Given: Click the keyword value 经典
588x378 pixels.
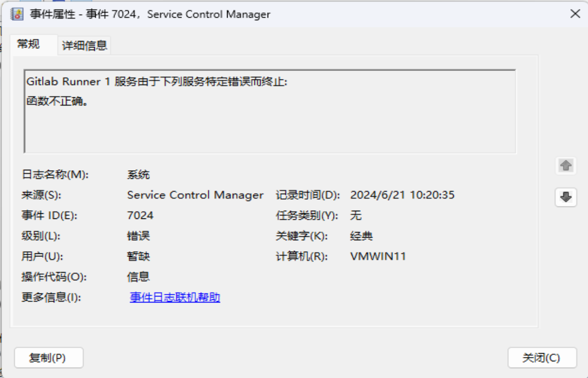Looking at the screenshot, I should (x=361, y=236).
